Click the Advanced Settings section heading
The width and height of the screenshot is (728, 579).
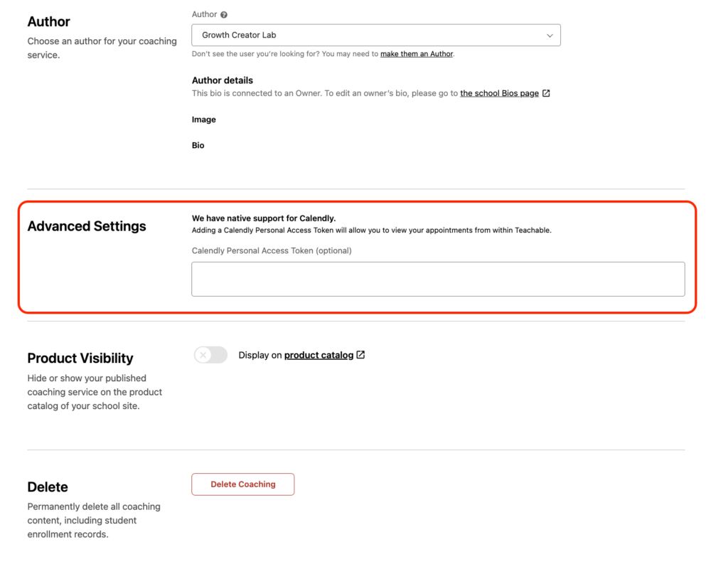[86, 225]
